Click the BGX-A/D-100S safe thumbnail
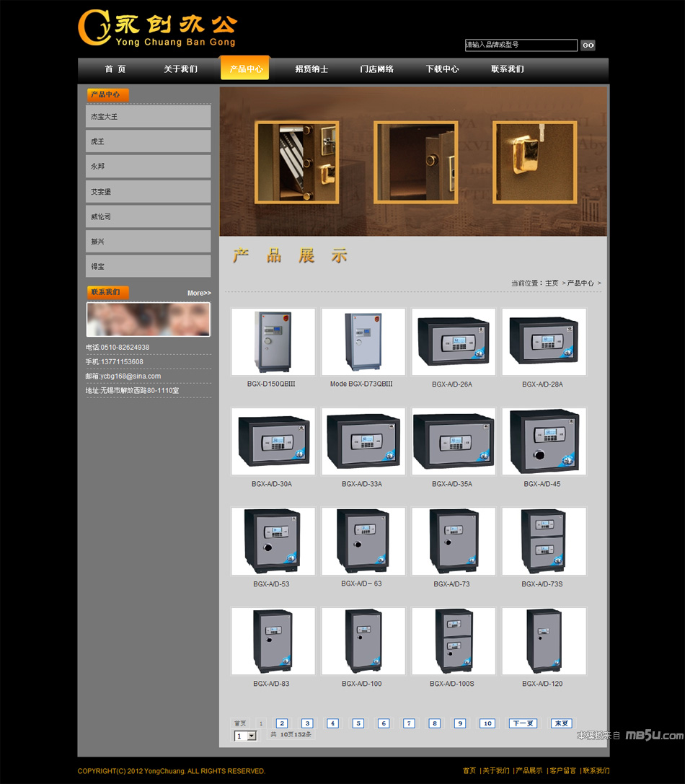This screenshot has height=784, width=685. pos(453,640)
